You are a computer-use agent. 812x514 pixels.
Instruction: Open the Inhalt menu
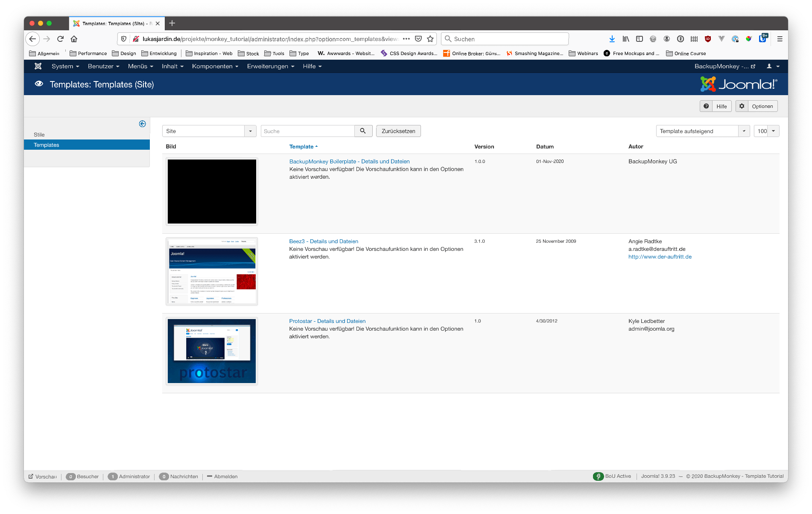pos(172,66)
